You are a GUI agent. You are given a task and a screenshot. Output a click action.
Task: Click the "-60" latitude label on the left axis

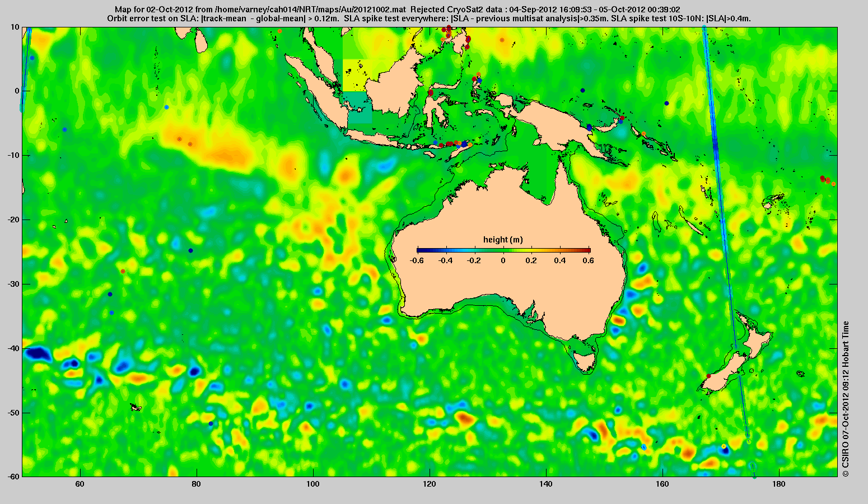13,477
